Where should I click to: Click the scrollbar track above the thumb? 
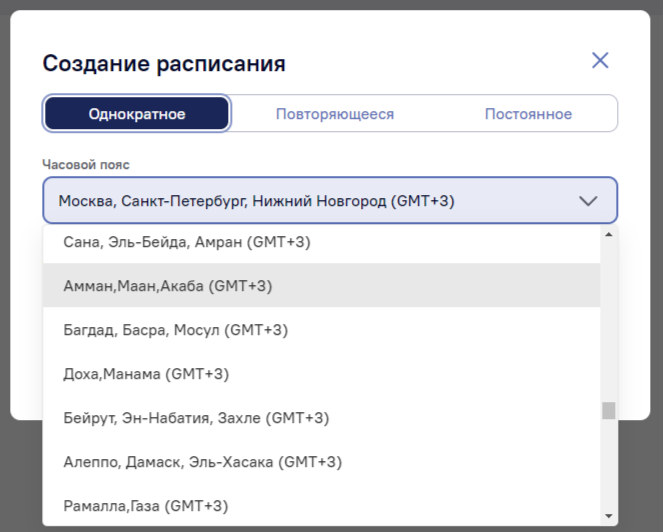(x=609, y=320)
